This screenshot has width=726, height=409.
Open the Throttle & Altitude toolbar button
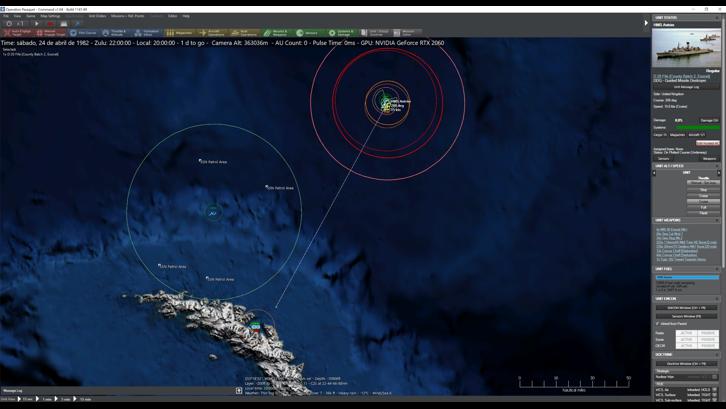pyautogui.click(x=116, y=33)
